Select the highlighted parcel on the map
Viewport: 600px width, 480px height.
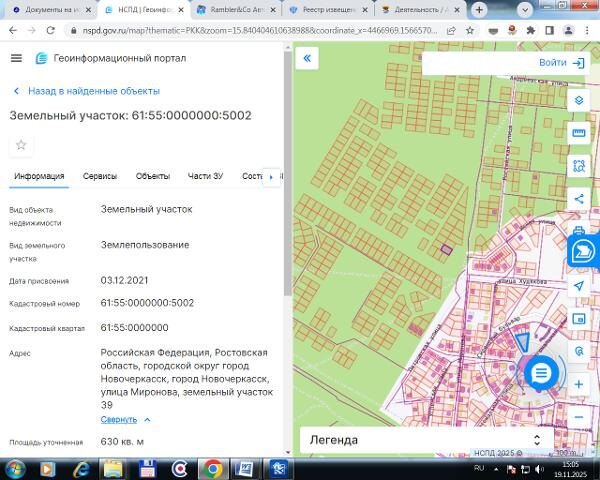click(447, 250)
